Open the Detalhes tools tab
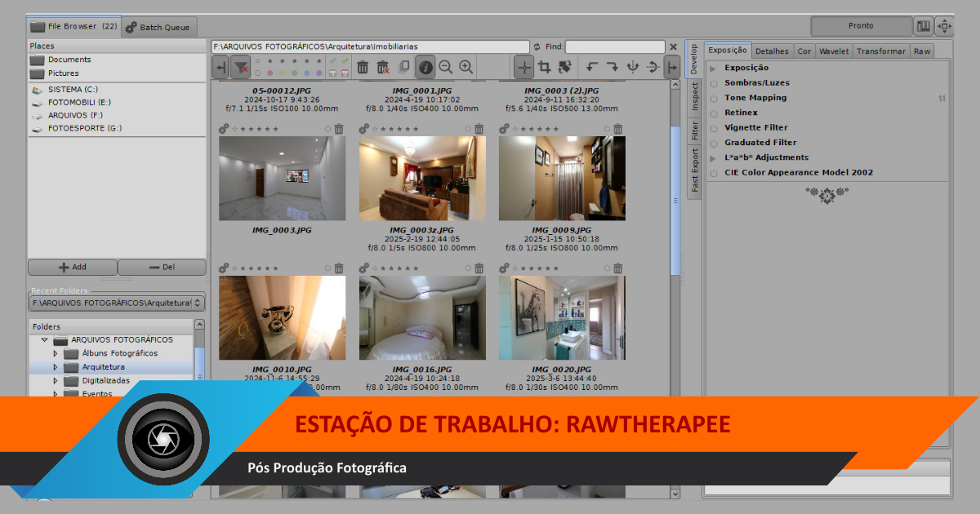This screenshot has height=514, width=980. [772, 51]
